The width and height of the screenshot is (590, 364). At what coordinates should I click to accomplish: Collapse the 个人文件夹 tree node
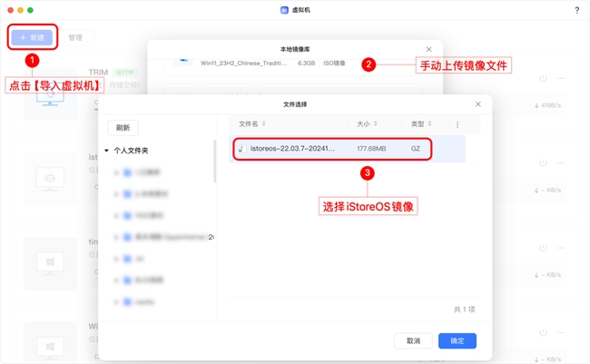[107, 151]
